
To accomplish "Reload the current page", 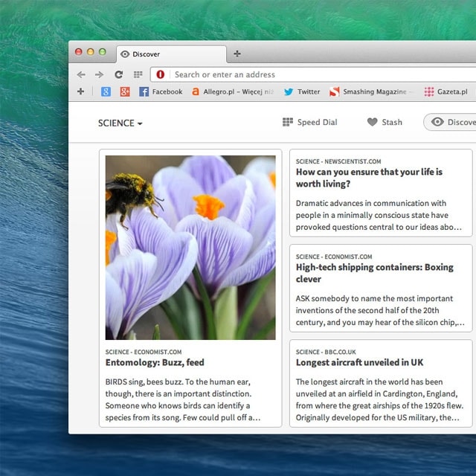I will click(118, 74).
